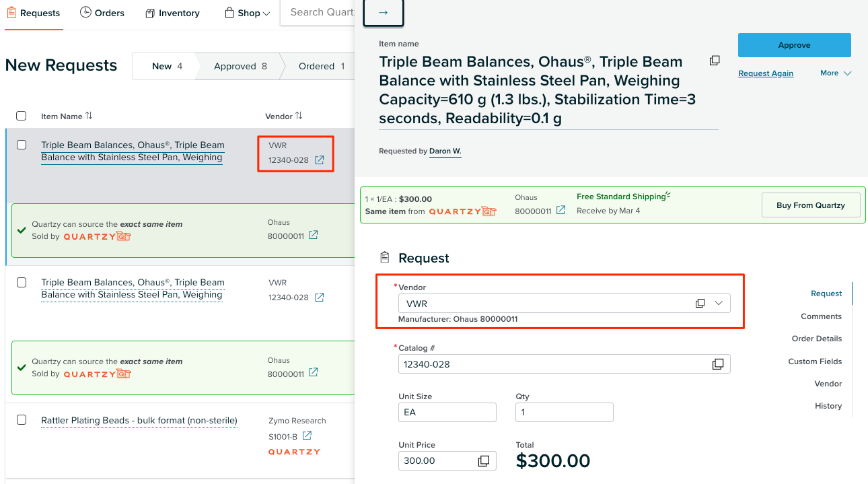
Task: Check the Rattler Plating Beads row
Action: 22,420
